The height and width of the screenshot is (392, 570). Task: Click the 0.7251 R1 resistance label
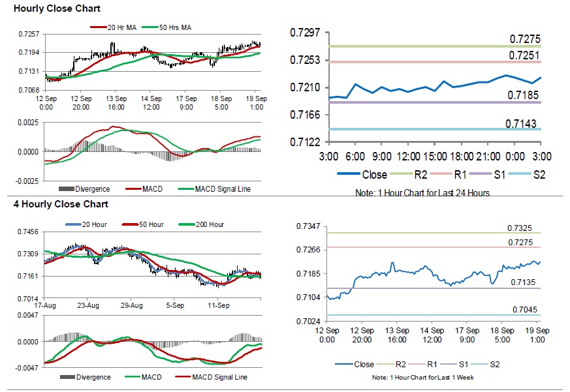click(x=524, y=55)
